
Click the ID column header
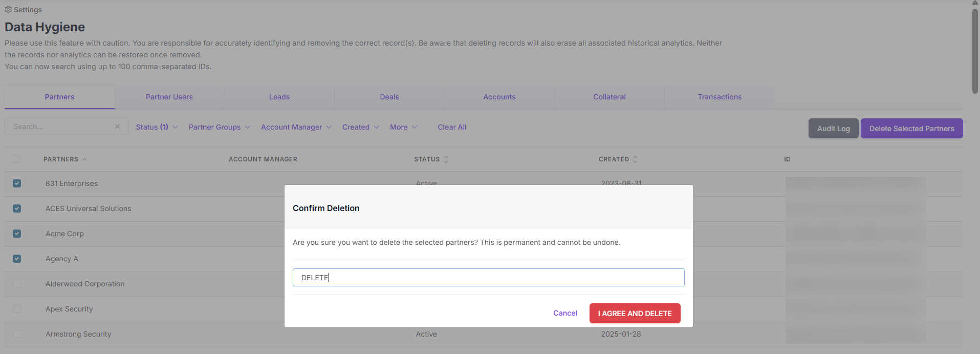click(787, 159)
